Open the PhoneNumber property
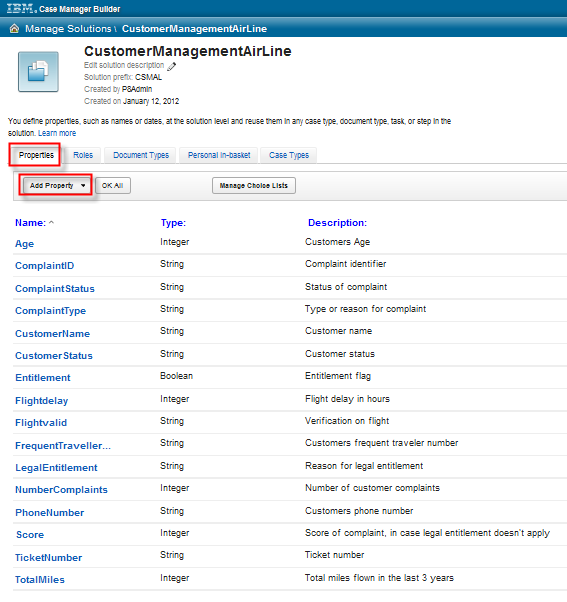 50,513
